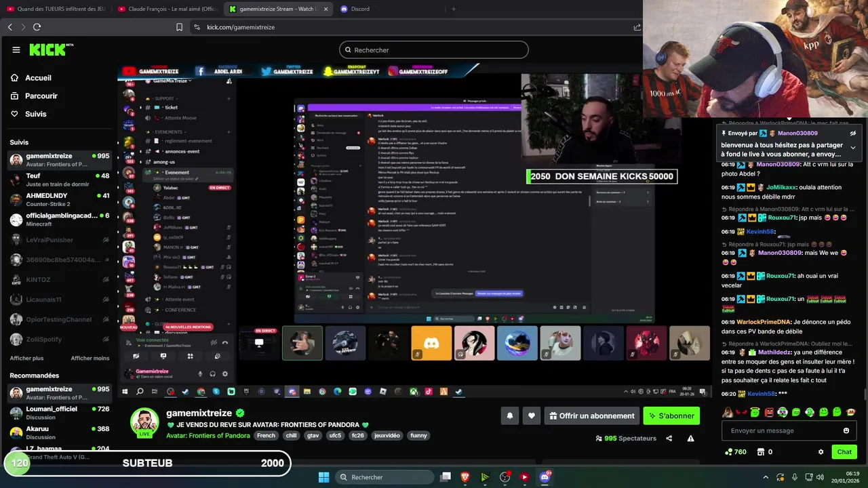Focus the Rechercher search bar on Kick

434,49
